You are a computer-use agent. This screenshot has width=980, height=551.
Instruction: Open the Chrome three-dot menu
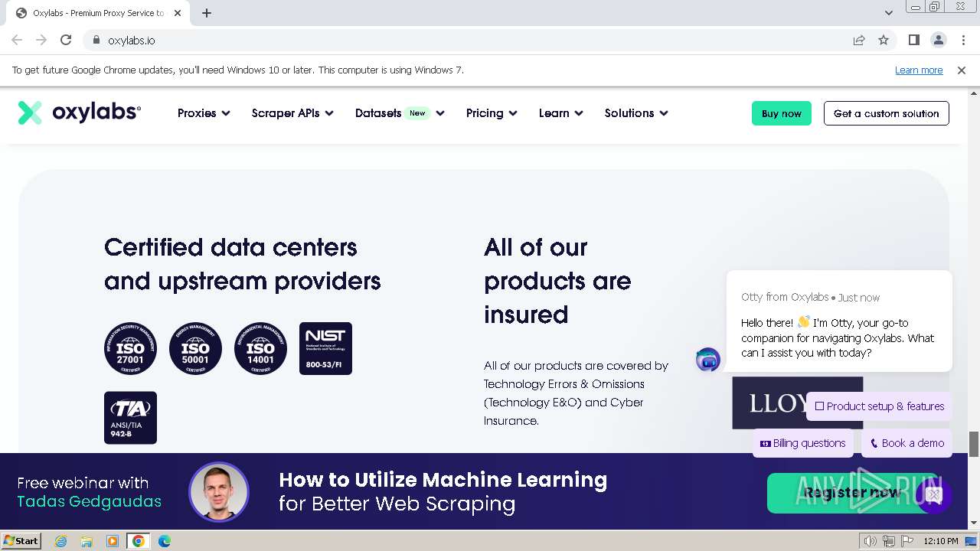963,40
